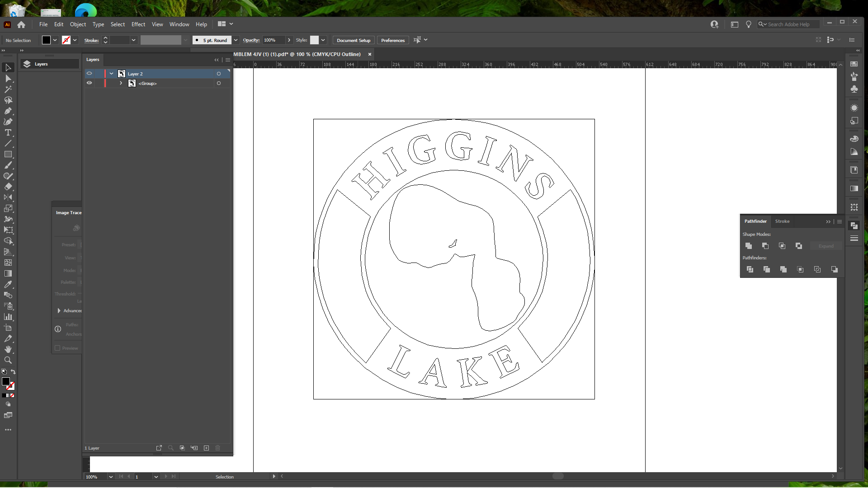Click Layer 2 target circle
Screen dimensions: 868x488
pos(219,74)
